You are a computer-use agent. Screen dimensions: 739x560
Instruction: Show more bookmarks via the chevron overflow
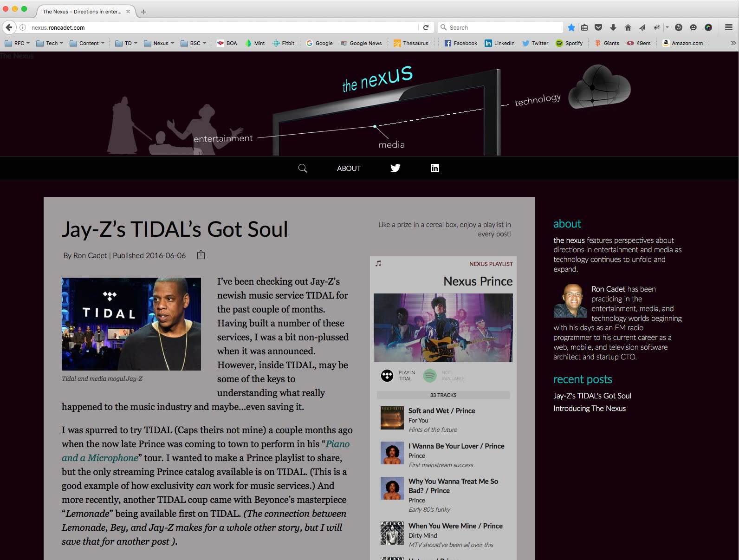733,43
